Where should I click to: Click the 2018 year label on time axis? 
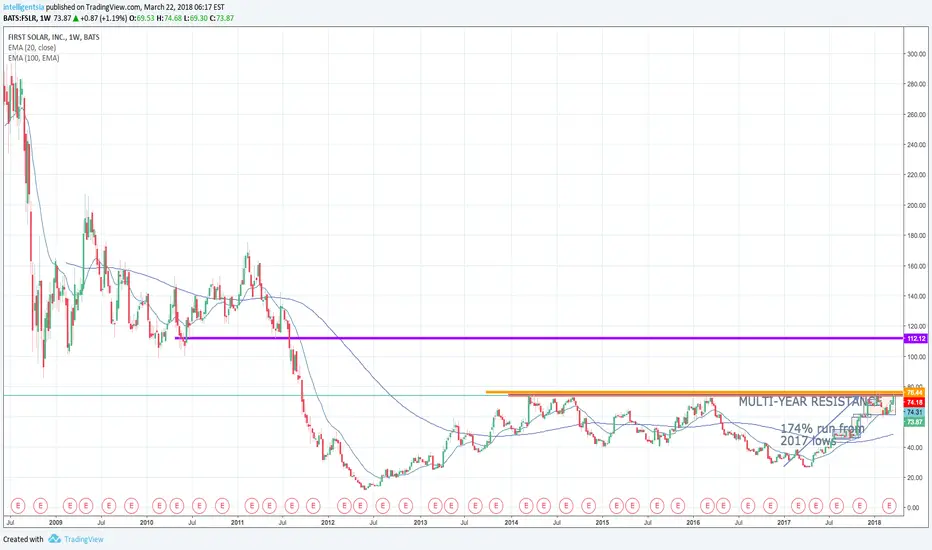click(x=874, y=523)
